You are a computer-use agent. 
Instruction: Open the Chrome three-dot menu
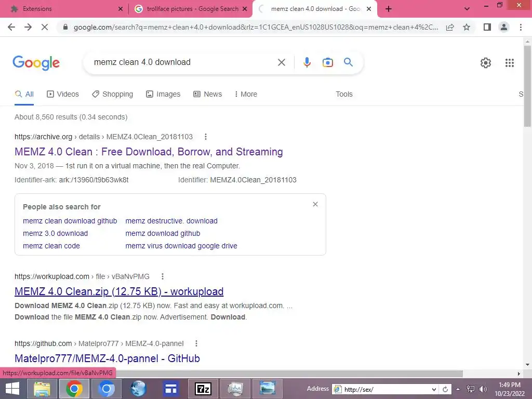point(521,27)
